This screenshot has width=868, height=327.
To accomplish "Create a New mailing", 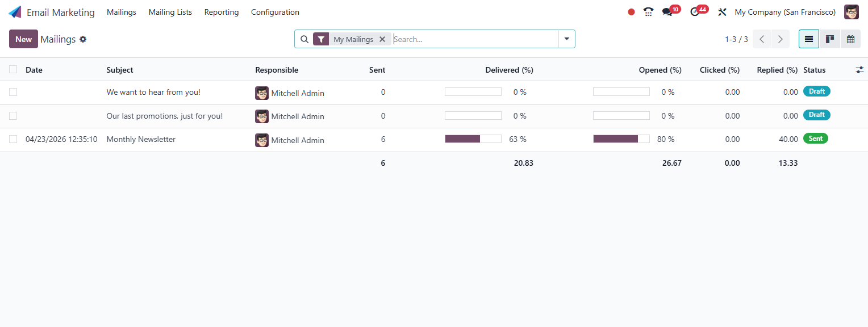I will 23,39.
